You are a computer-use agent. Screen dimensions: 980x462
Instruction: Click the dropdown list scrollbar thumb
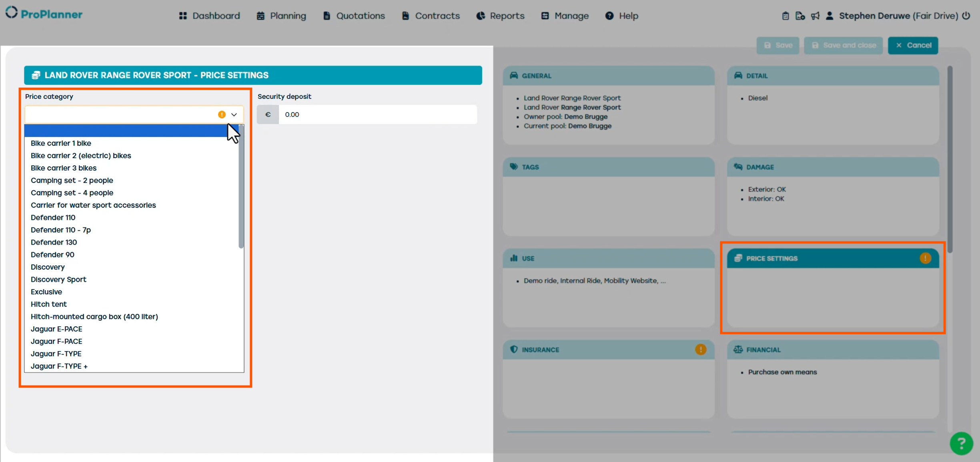[x=241, y=186]
